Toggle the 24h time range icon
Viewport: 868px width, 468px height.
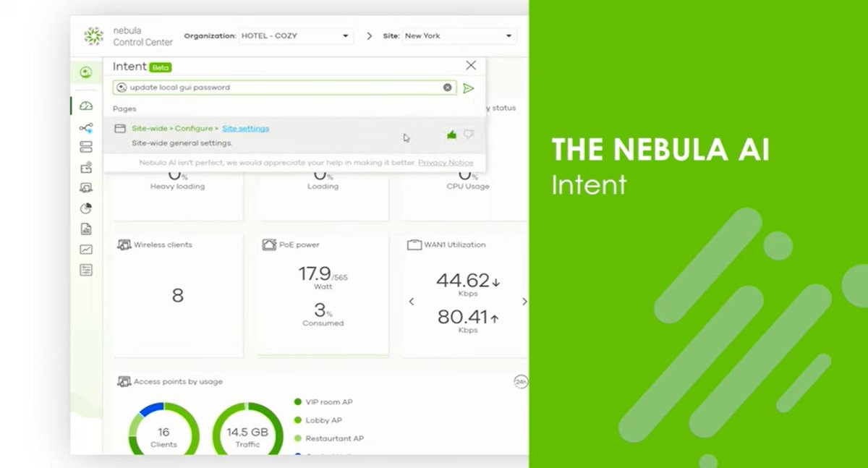(521, 381)
